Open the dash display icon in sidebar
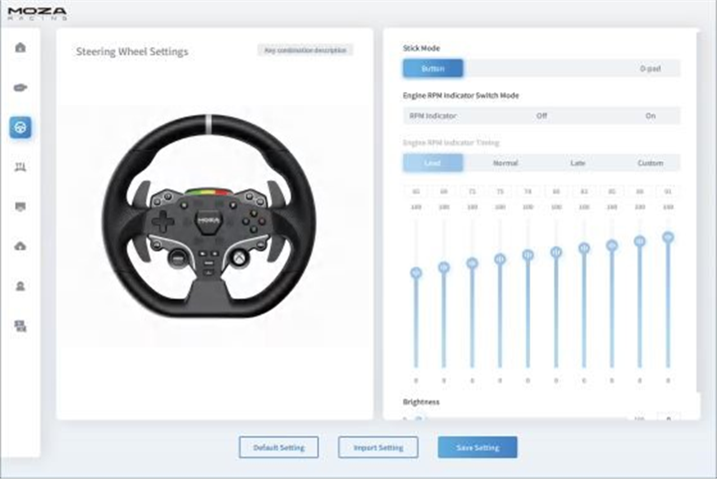Viewport: 717px width, 479px height. pyautogui.click(x=20, y=206)
